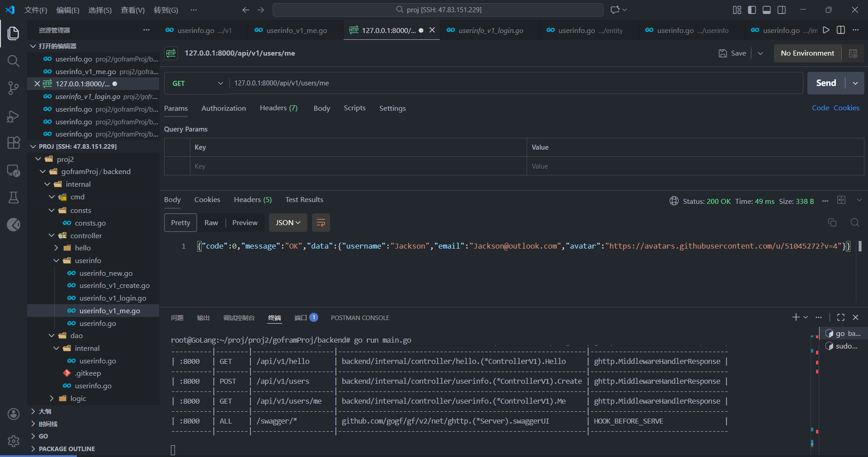868x457 pixels.
Task: Open the Code snippet link
Action: click(820, 108)
